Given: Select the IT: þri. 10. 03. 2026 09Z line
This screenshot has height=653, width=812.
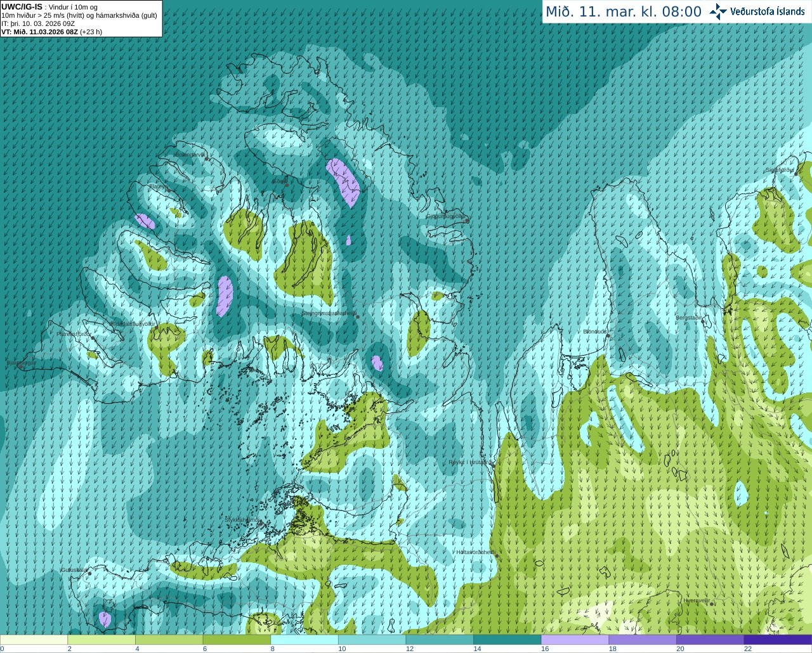Looking at the screenshot, I should tap(38, 23).
